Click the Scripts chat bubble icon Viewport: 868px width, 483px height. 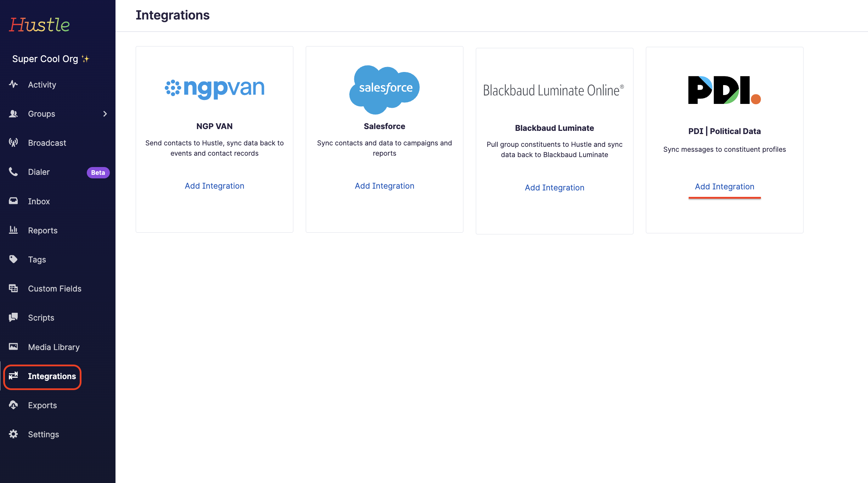13,317
